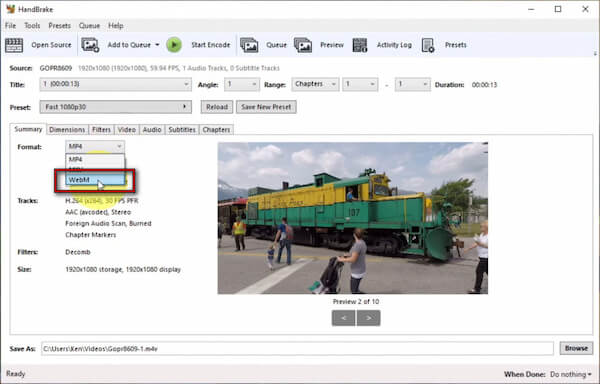Open the Activity Log label
The width and height of the screenshot is (600, 384).
394,45
